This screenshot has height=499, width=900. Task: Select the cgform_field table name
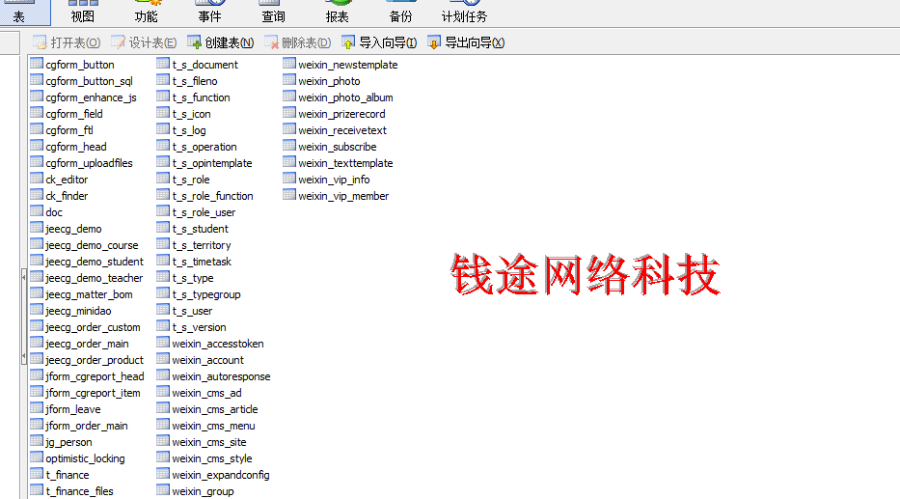74,114
